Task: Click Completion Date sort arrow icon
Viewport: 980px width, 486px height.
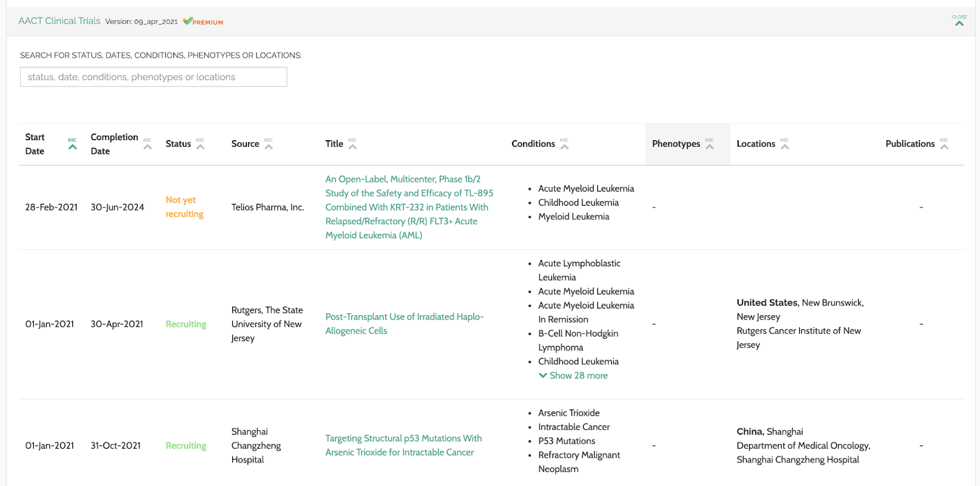Action: click(x=147, y=146)
